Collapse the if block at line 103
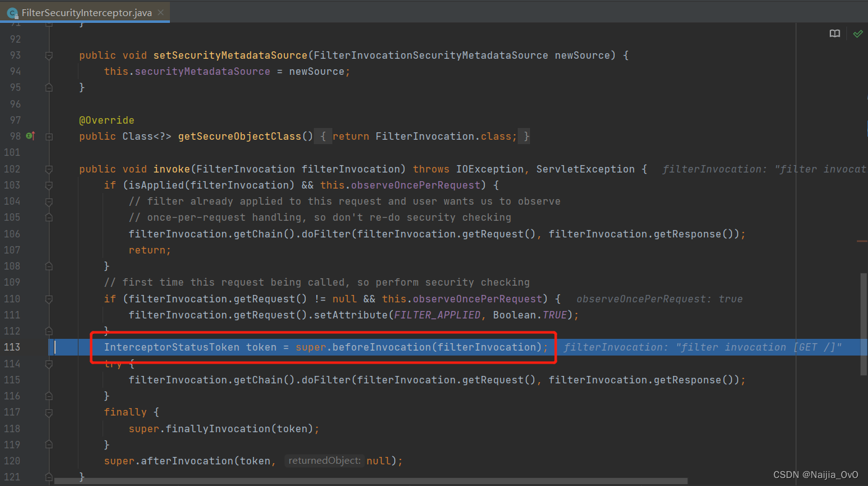868x486 pixels. 49,185
